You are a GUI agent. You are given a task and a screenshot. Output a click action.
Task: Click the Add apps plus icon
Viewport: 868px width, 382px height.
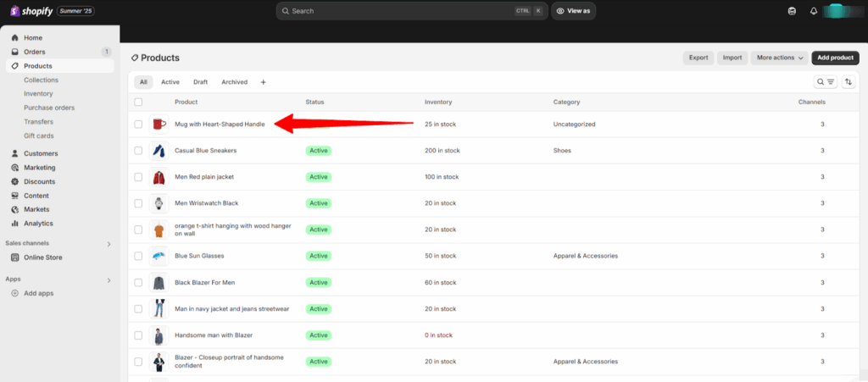(x=15, y=293)
